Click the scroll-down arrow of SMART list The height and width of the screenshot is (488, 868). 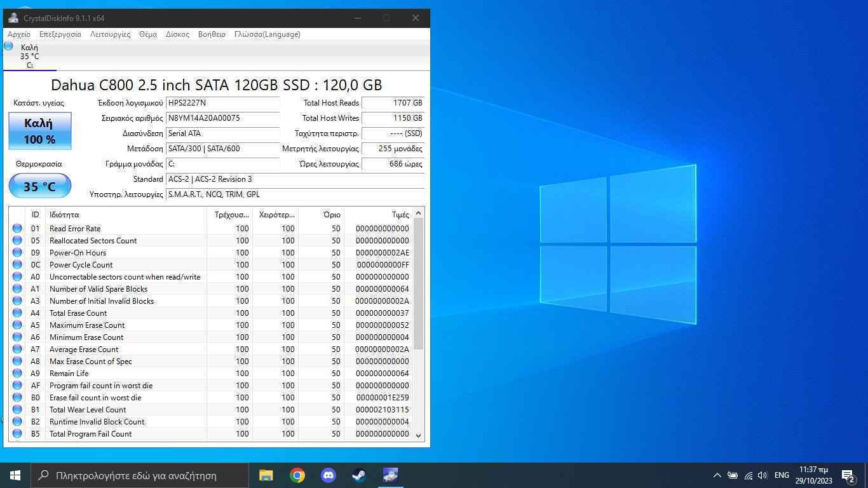(418, 435)
